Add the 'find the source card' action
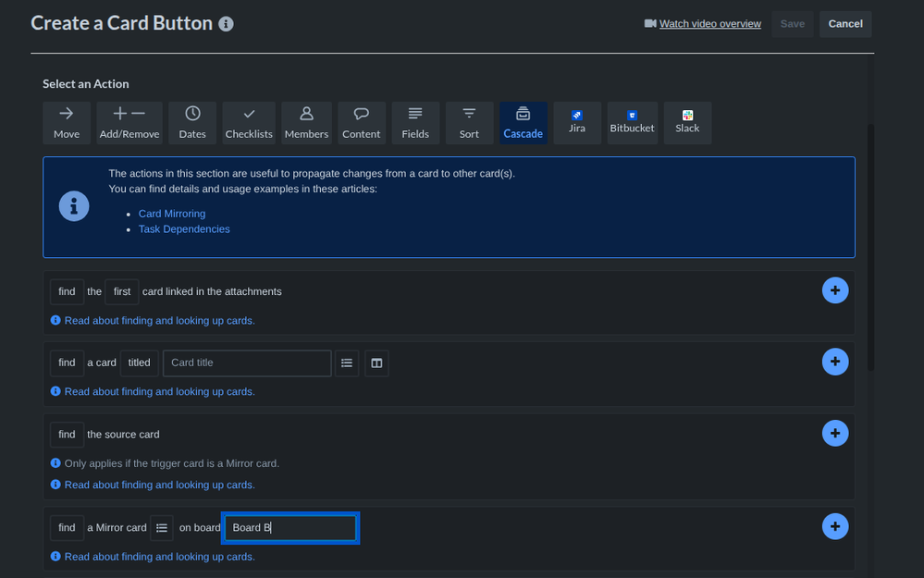The image size is (924, 578). [835, 433]
